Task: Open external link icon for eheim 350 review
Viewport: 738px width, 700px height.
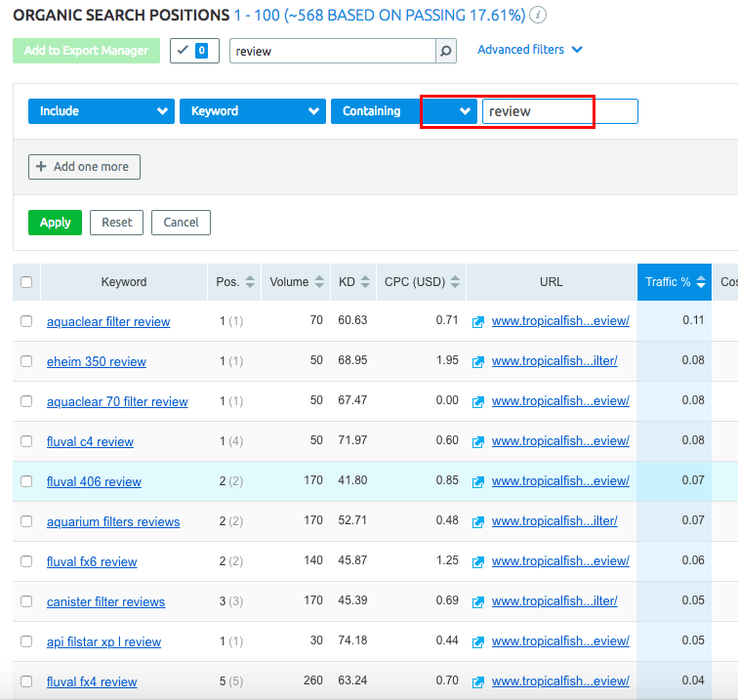Action: (x=478, y=362)
